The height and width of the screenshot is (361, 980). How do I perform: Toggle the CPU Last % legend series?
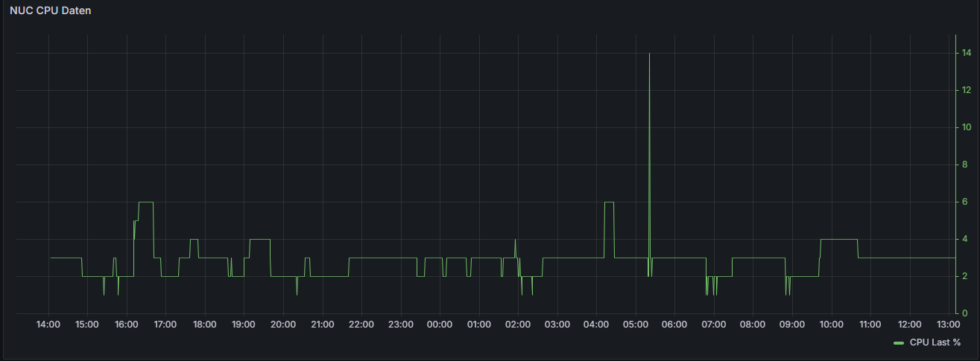pos(935,342)
